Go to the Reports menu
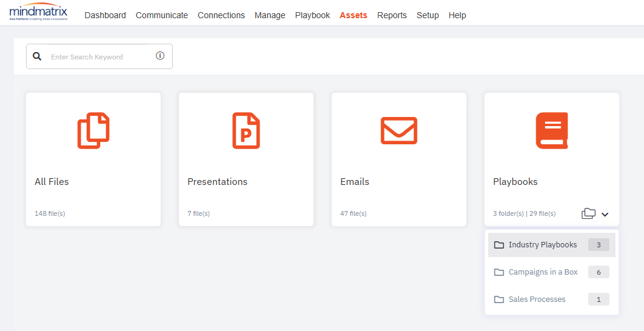644x331 pixels. [x=392, y=15]
